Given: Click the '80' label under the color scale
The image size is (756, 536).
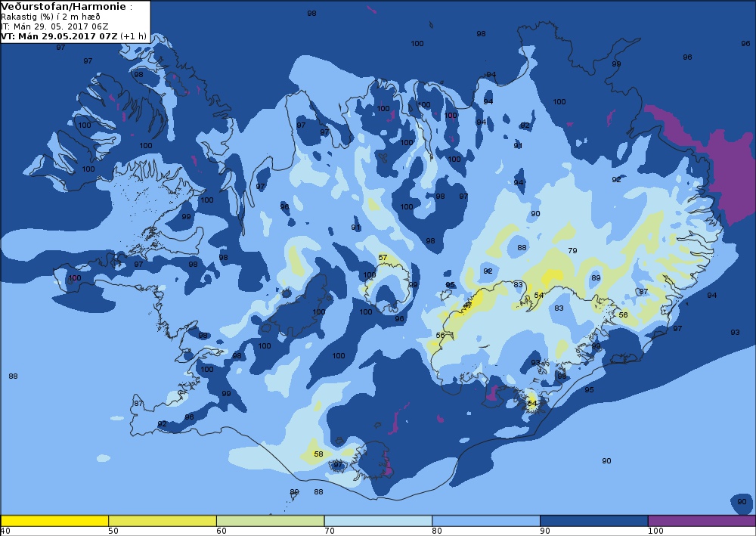Looking at the screenshot, I should [x=437, y=531].
